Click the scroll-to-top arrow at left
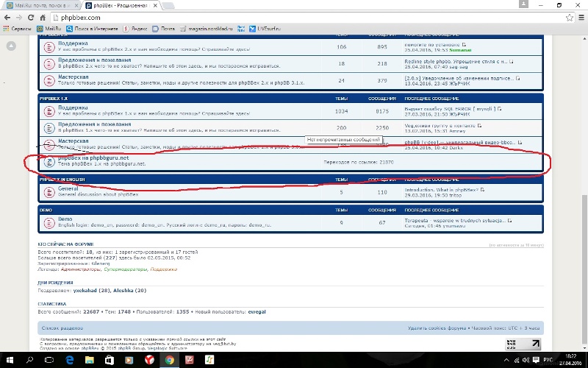Image resolution: width=588 pixels, height=368 pixels. (10, 46)
